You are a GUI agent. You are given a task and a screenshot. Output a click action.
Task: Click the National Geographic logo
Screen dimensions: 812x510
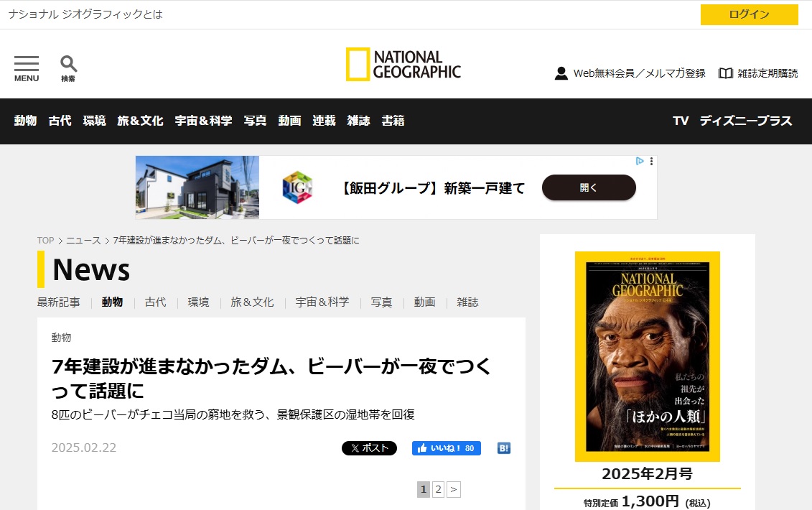pyautogui.click(x=403, y=65)
